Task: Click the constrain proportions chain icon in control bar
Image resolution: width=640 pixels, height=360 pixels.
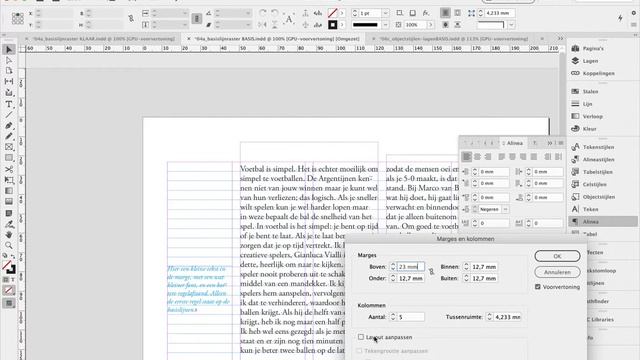Action: 131,19
